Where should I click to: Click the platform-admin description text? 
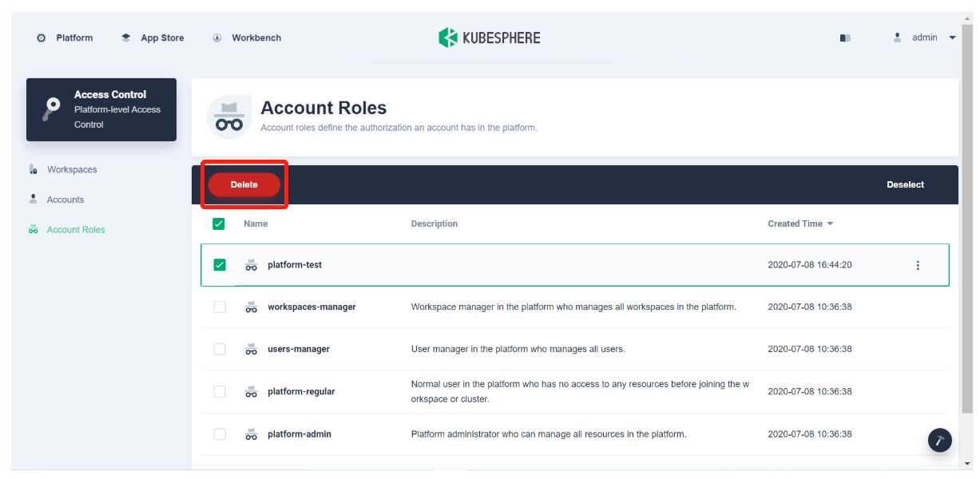tap(549, 434)
